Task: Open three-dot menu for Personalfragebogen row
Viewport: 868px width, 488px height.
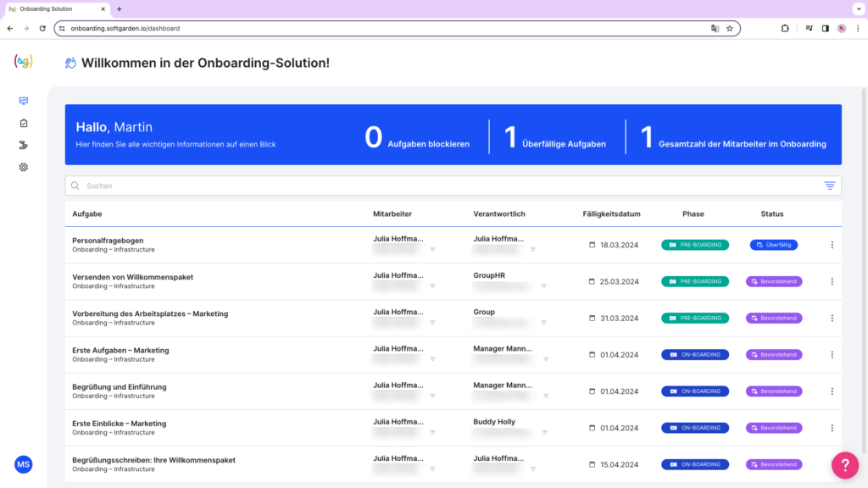Action: [832, 245]
